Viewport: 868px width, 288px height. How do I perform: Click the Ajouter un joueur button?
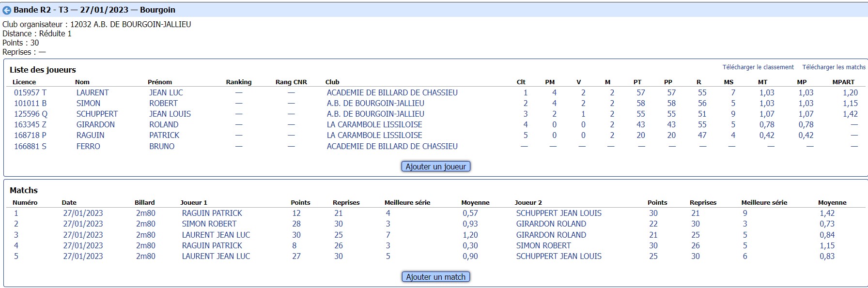(435, 167)
